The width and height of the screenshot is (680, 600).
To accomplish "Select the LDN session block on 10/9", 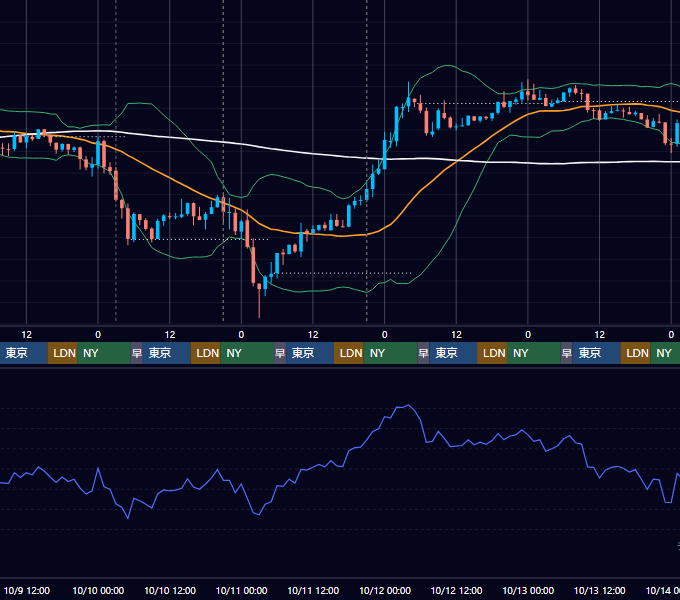I will pos(62,353).
